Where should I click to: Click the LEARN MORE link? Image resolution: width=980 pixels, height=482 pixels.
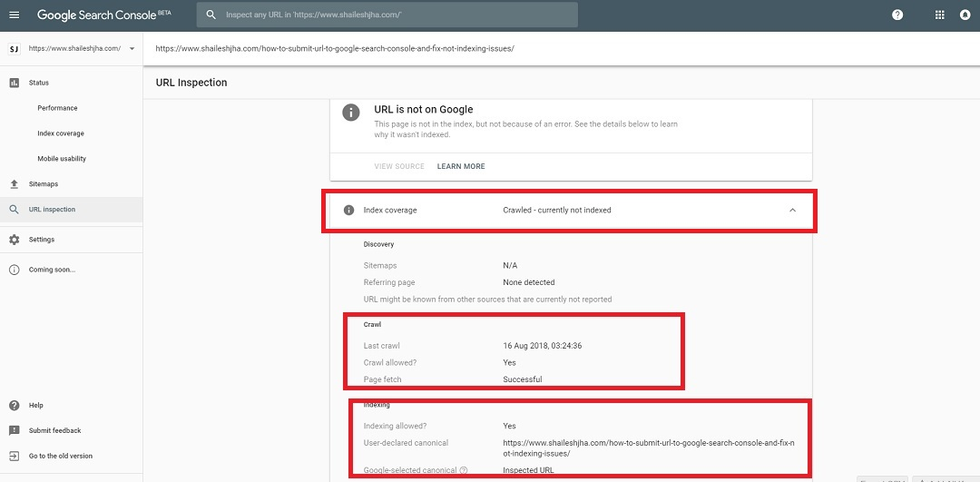tap(461, 166)
